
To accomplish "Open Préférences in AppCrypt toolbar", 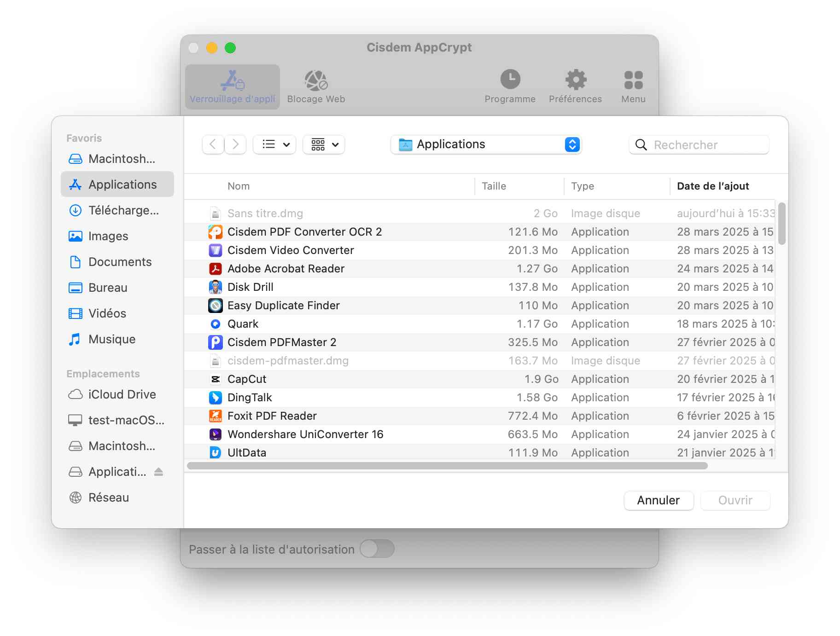I will point(575,87).
